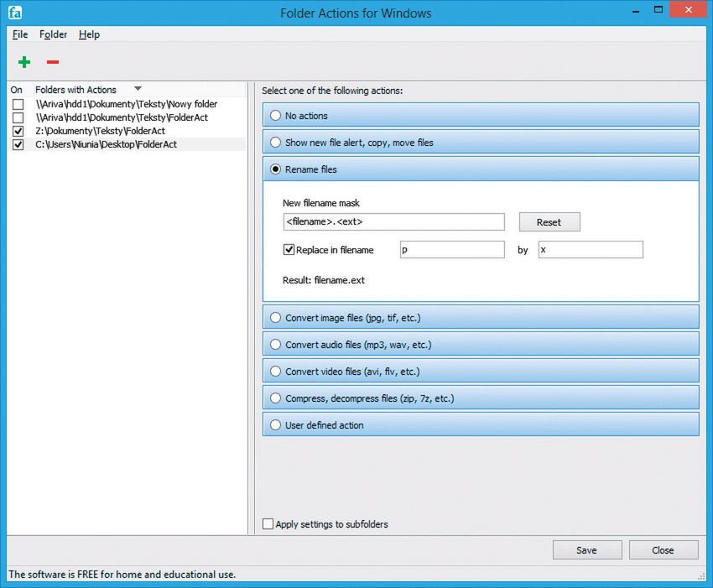Click the New filename mask input field
Viewport: 713px width, 588px height.
(x=393, y=222)
